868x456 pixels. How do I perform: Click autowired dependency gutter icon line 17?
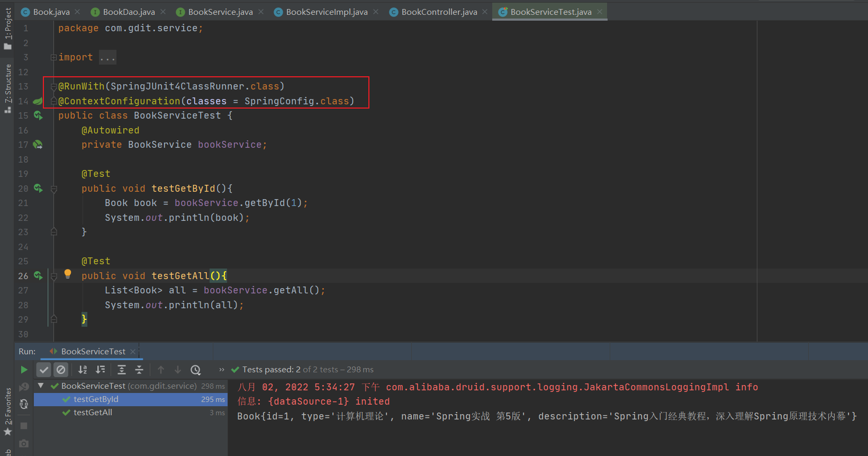click(x=38, y=145)
